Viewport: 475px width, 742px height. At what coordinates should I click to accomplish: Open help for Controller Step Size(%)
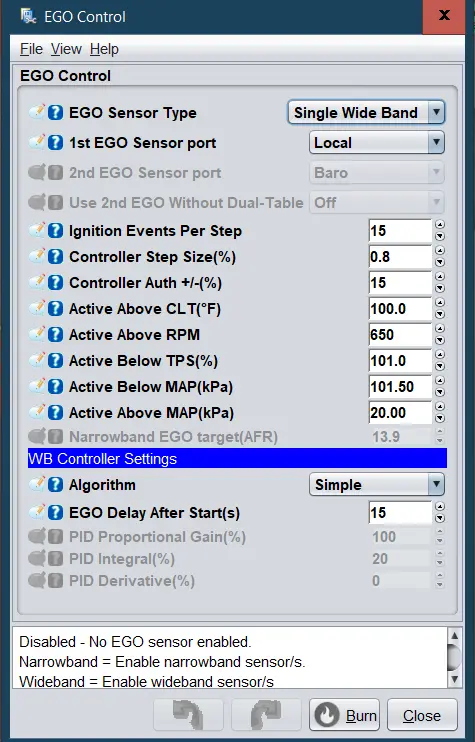click(x=55, y=256)
